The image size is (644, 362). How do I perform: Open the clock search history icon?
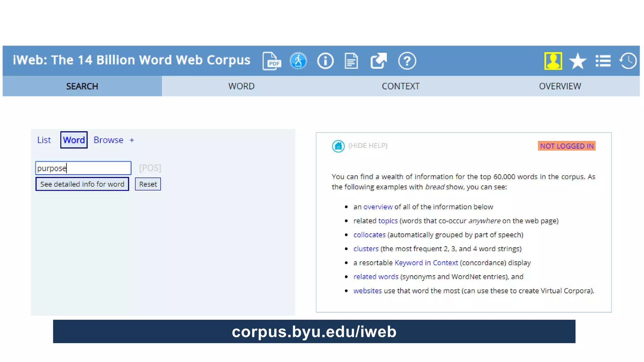tap(628, 61)
